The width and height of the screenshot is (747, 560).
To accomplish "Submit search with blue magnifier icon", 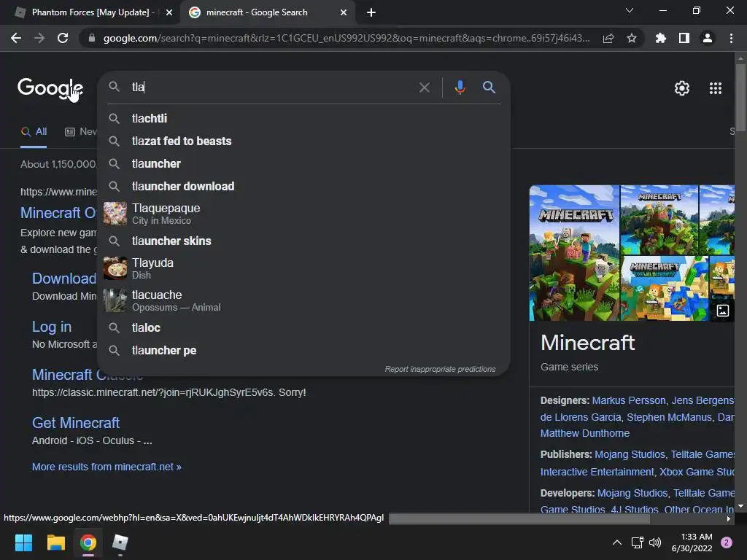I will (489, 87).
